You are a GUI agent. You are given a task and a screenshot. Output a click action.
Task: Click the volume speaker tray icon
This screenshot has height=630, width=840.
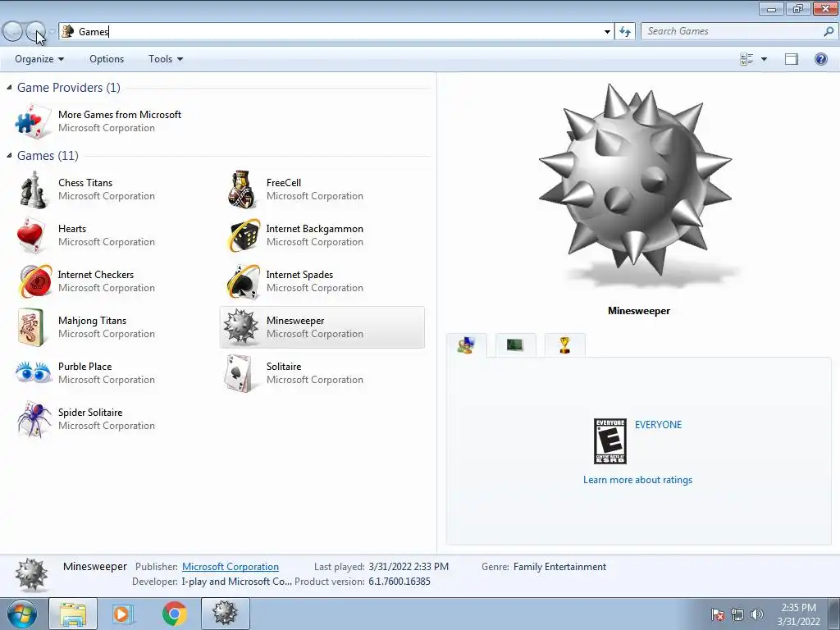pos(757,614)
